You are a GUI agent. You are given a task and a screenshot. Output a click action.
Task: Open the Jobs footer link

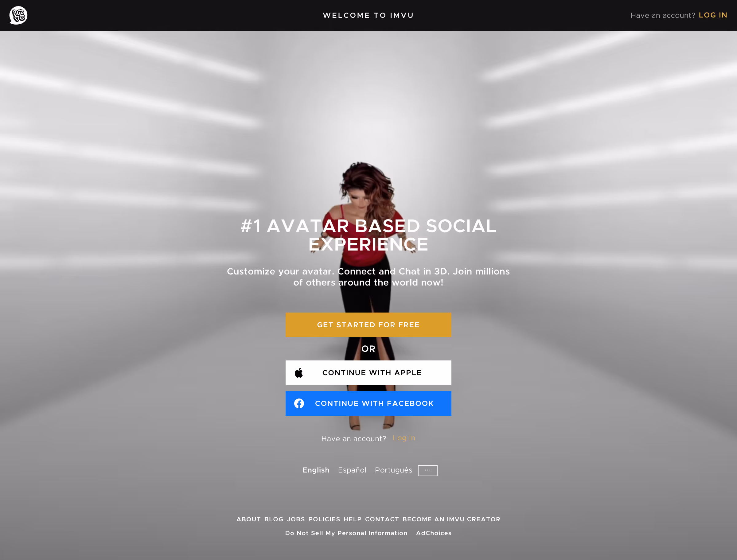pos(296,519)
